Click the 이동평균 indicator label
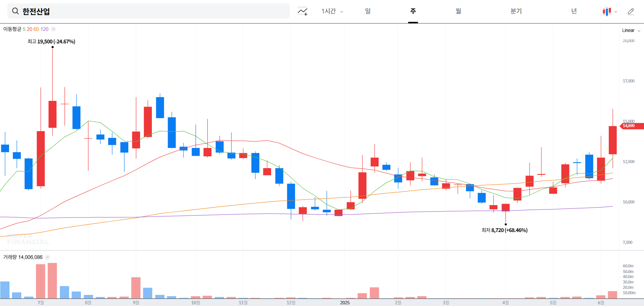The width and height of the screenshot is (644, 306). 12,29
